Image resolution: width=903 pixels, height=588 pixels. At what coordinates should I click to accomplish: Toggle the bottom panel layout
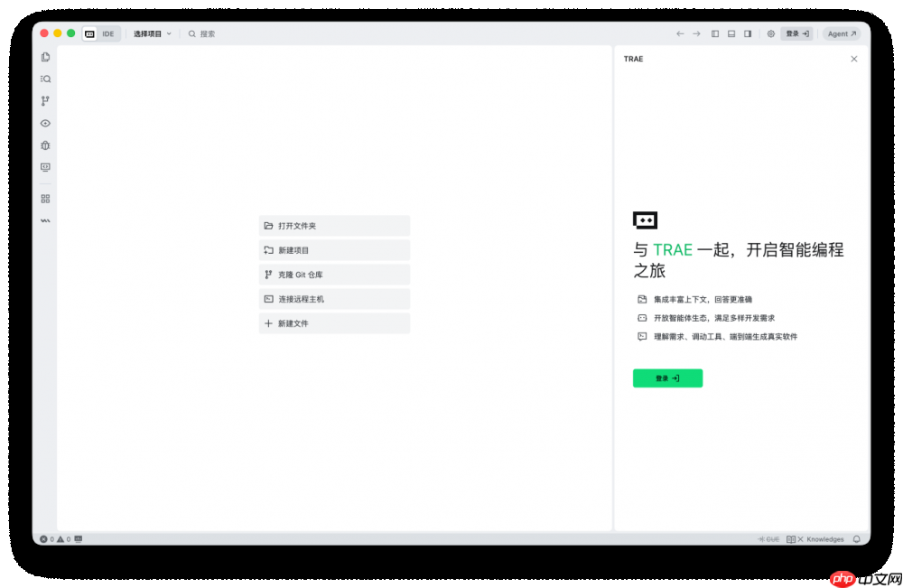click(x=731, y=34)
